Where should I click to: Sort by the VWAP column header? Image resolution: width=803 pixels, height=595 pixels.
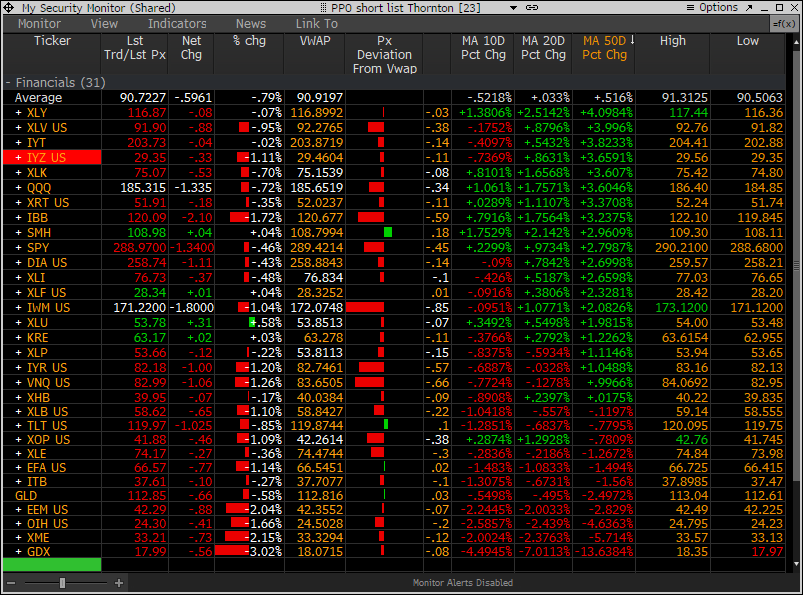pyautogui.click(x=315, y=41)
